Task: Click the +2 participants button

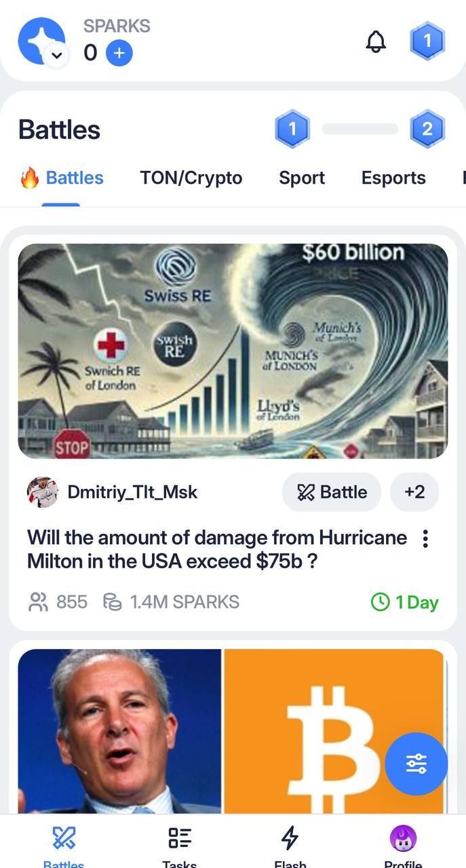Action: point(414,492)
